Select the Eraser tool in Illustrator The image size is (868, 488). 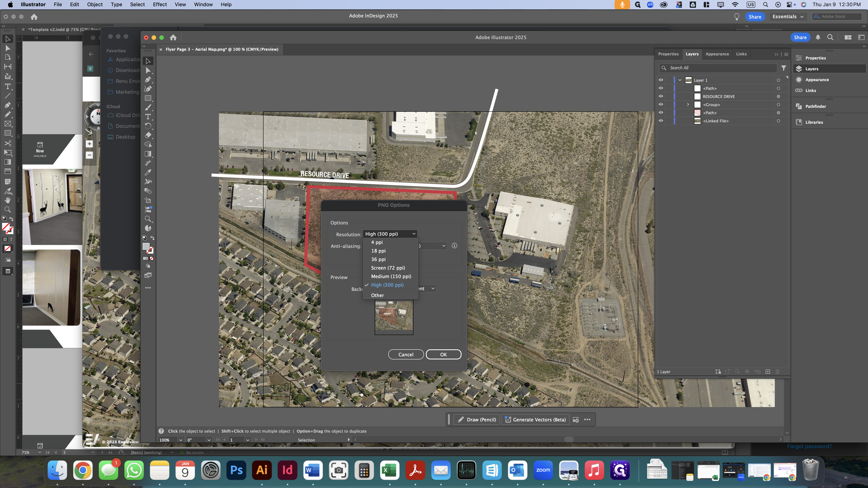[148, 135]
